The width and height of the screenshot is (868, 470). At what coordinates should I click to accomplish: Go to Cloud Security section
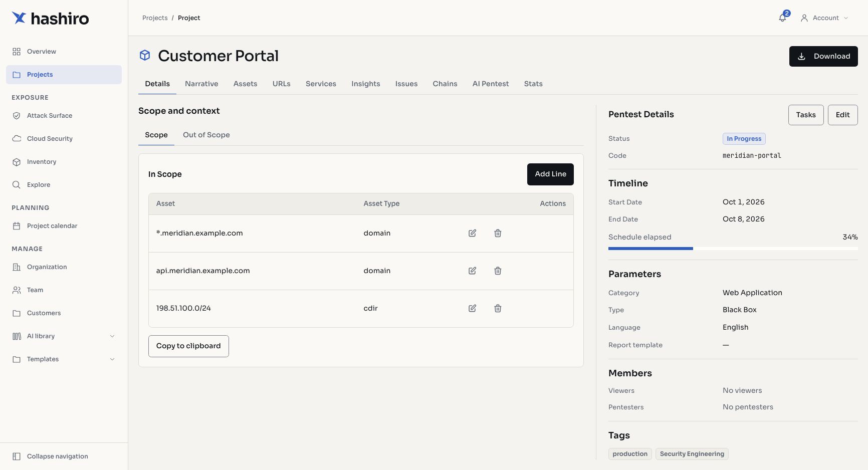64,139
